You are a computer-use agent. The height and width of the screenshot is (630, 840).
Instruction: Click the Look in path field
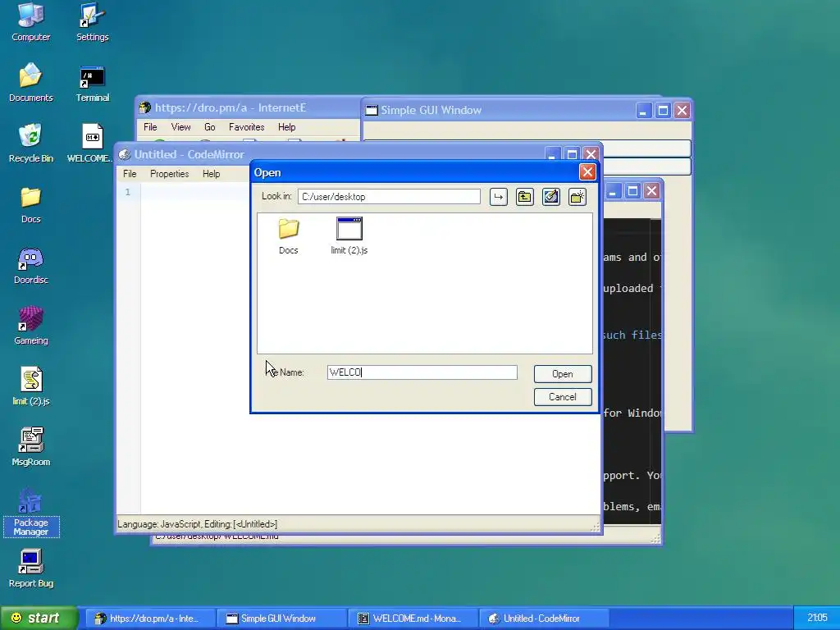[389, 197]
